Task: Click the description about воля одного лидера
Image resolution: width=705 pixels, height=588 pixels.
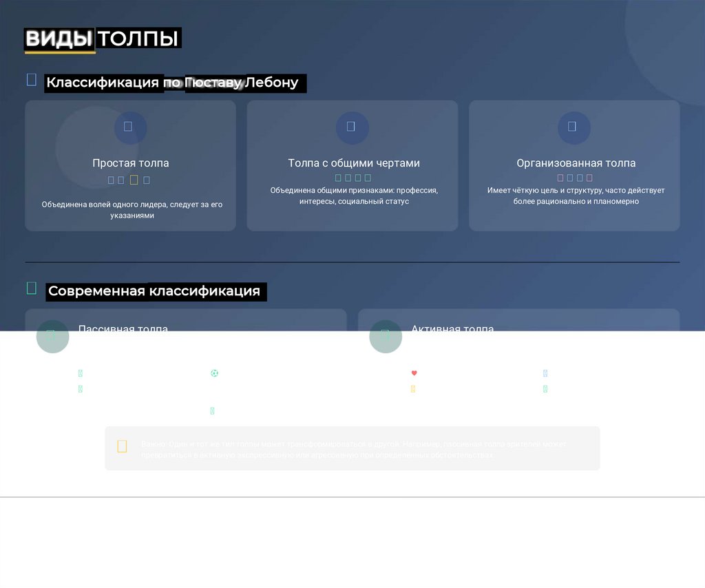Action: pyautogui.click(x=132, y=210)
